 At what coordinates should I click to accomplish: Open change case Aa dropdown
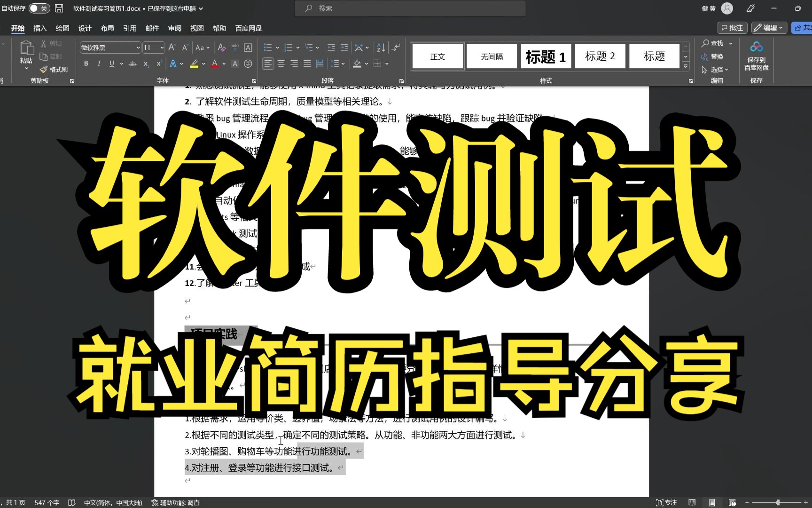[x=203, y=48]
